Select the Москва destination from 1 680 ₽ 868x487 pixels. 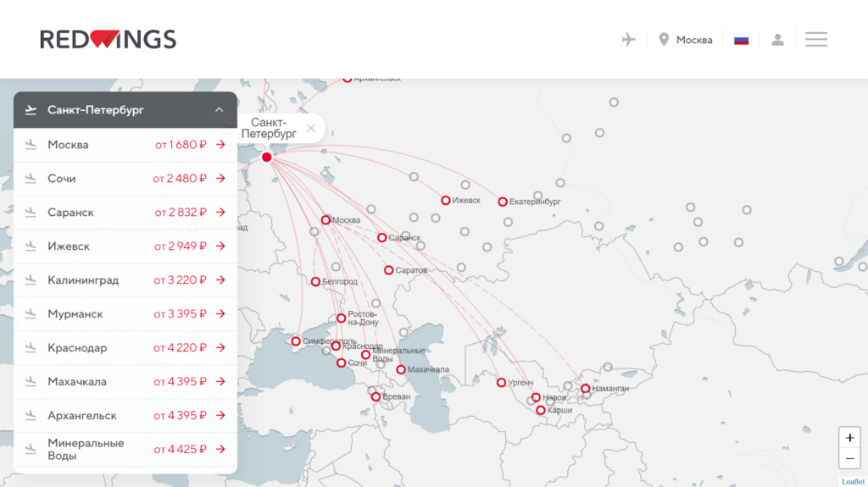pyautogui.click(x=125, y=145)
